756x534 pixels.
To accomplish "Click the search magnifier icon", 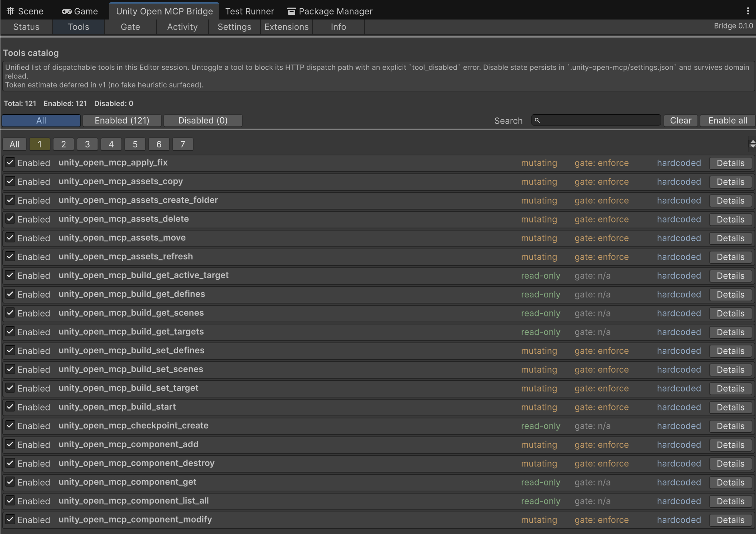I will [537, 120].
